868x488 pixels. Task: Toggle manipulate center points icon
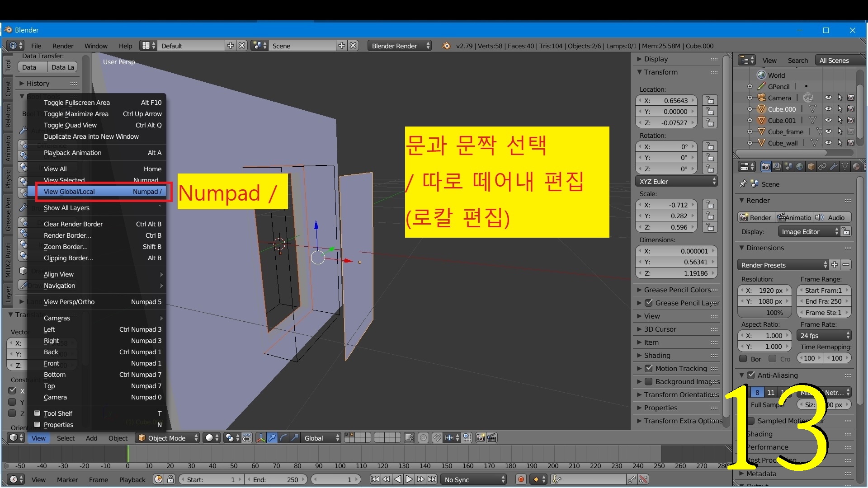click(x=247, y=438)
